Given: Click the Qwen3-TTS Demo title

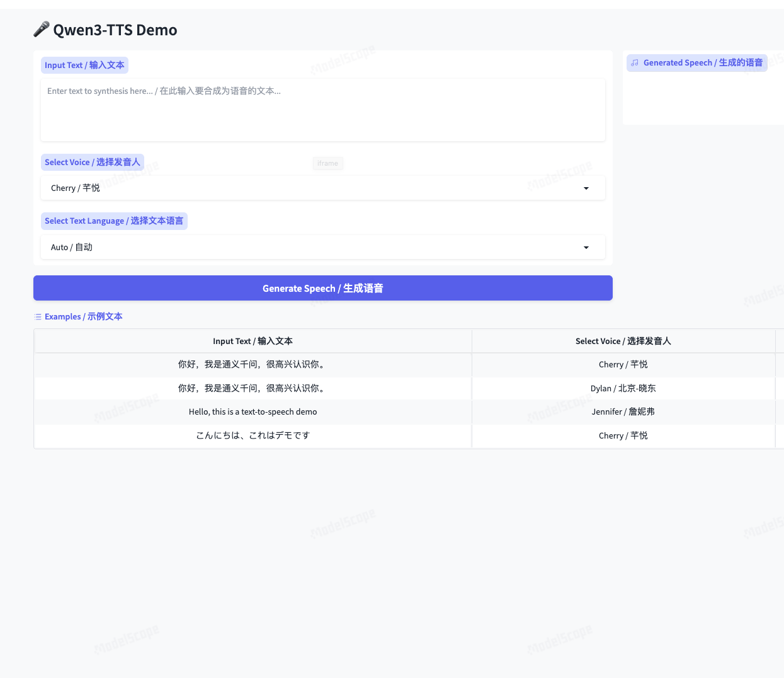Looking at the screenshot, I should point(115,30).
